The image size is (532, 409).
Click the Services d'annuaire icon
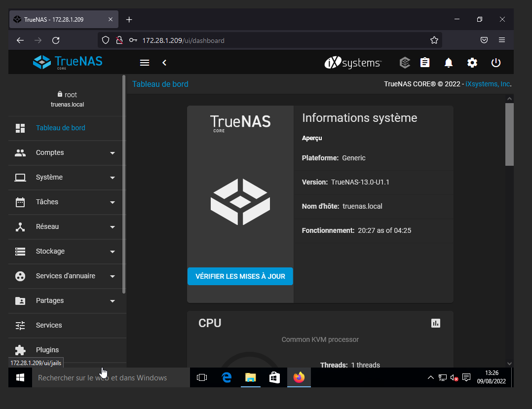pyautogui.click(x=20, y=276)
